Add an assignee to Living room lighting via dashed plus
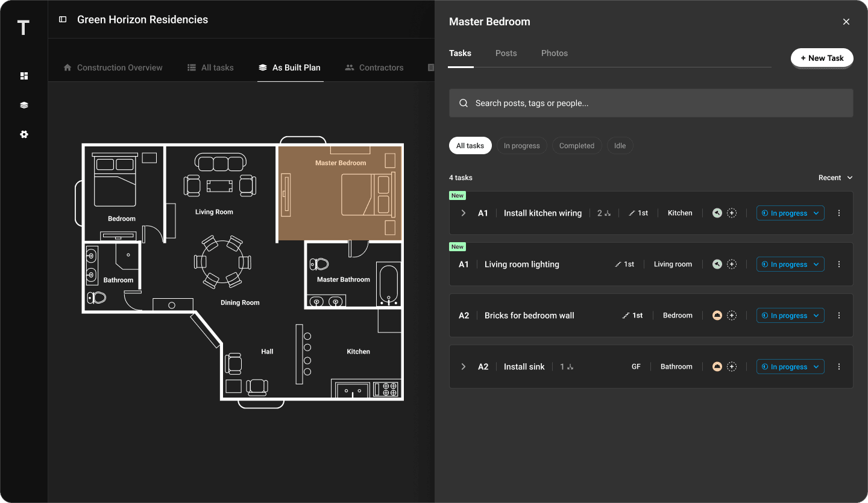Screen dimensions: 868x503 tap(731, 264)
